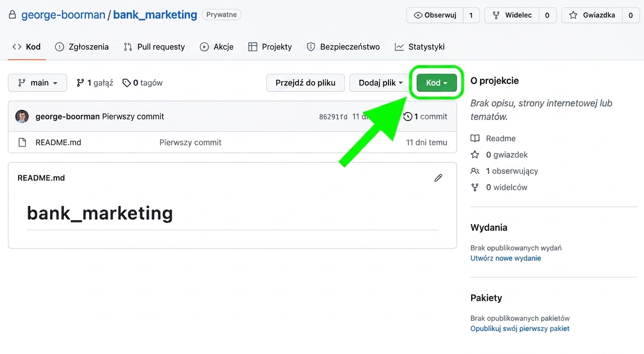Image resolution: width=644 pixels, height=354 pixels.
Task: Open the 0 gwiazdek stargazers link
Action: tap(499, 155)
